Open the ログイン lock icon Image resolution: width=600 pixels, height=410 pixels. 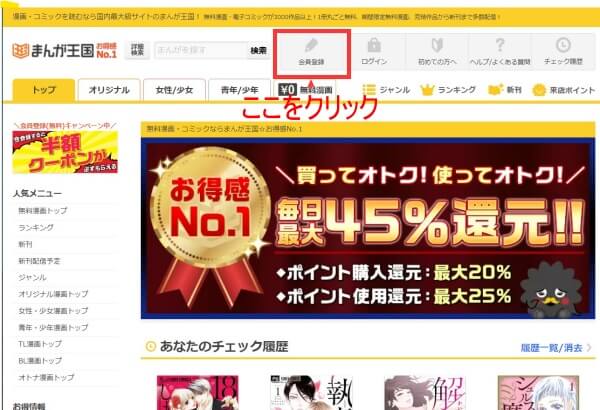click(374, 45)
